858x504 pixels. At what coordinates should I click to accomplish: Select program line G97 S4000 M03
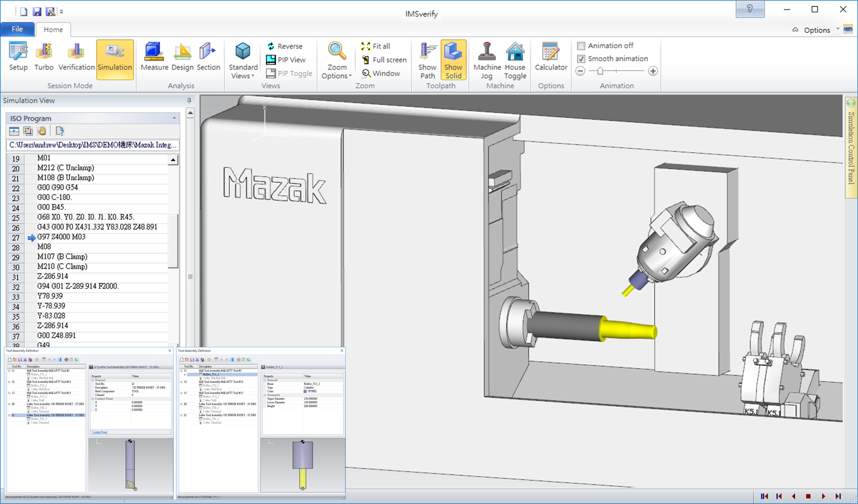point(61,237)
